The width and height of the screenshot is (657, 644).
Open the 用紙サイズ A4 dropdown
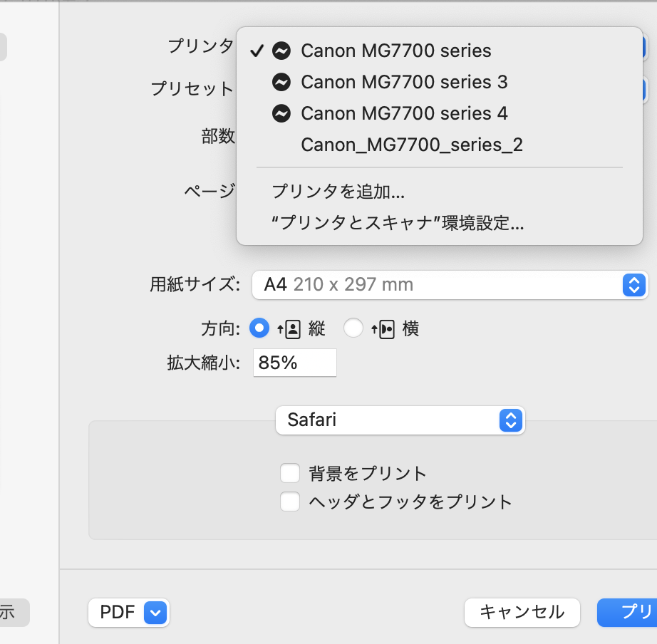point(450,285)
